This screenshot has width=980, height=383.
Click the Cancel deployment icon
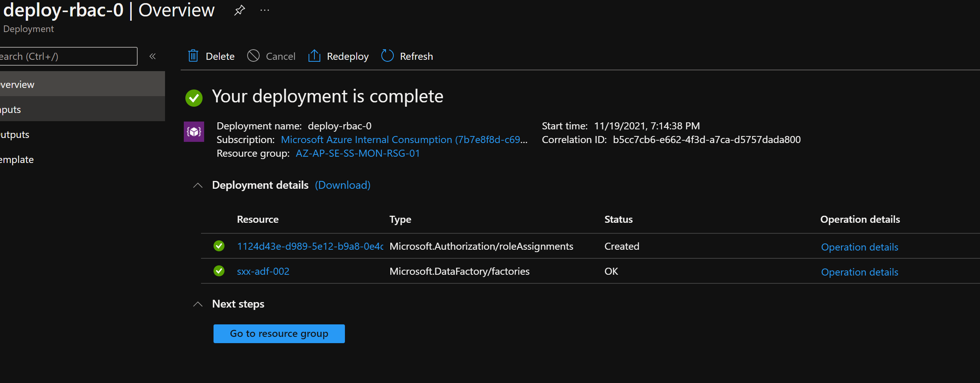tap(253, 56)
